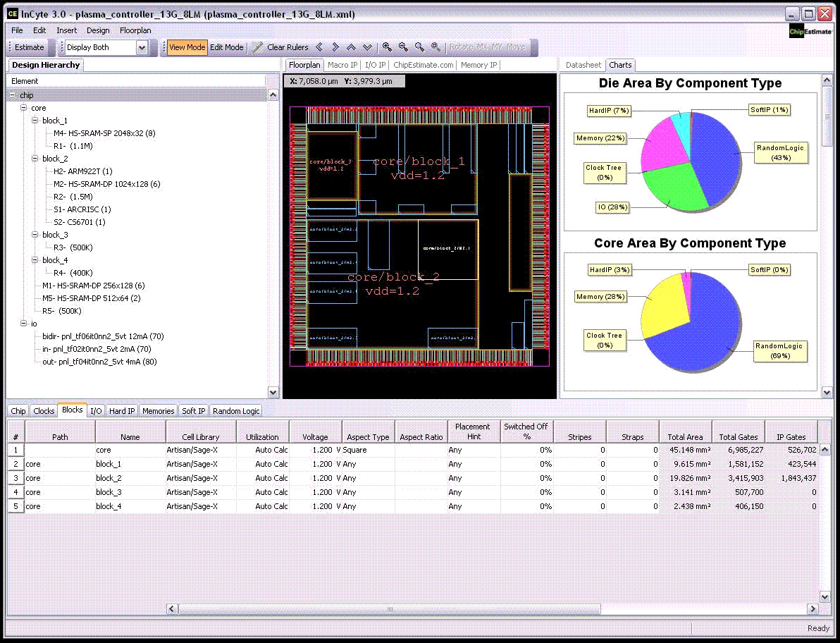Click the plain magnifier zoom icon

[419, 47]
